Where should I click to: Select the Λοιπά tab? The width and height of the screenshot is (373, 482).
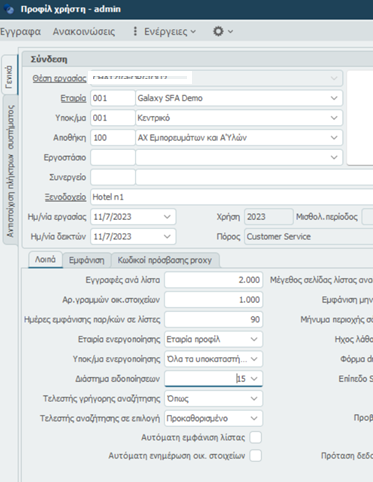coord(45,259)
